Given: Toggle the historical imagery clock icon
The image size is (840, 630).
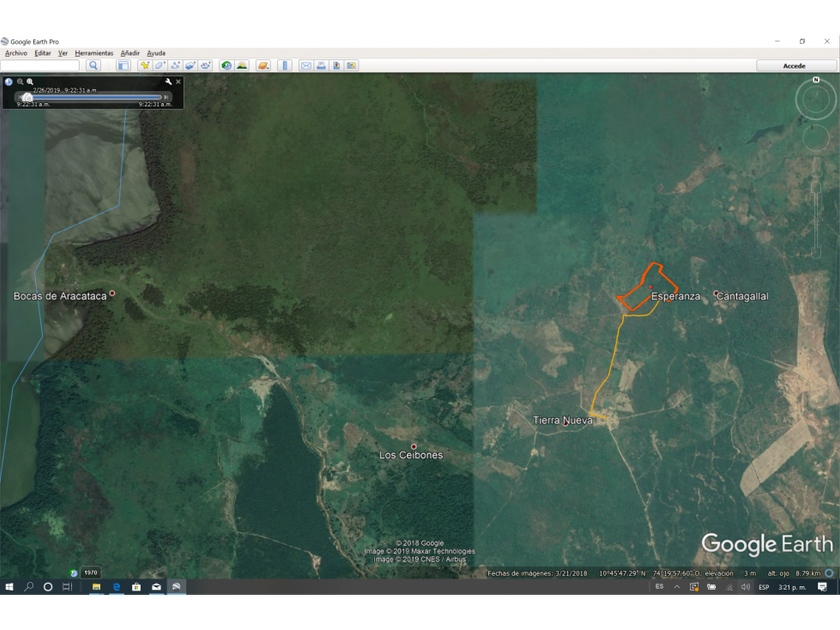Looking at the screenshot, I should pyautogui.click(x=226, y=65).
